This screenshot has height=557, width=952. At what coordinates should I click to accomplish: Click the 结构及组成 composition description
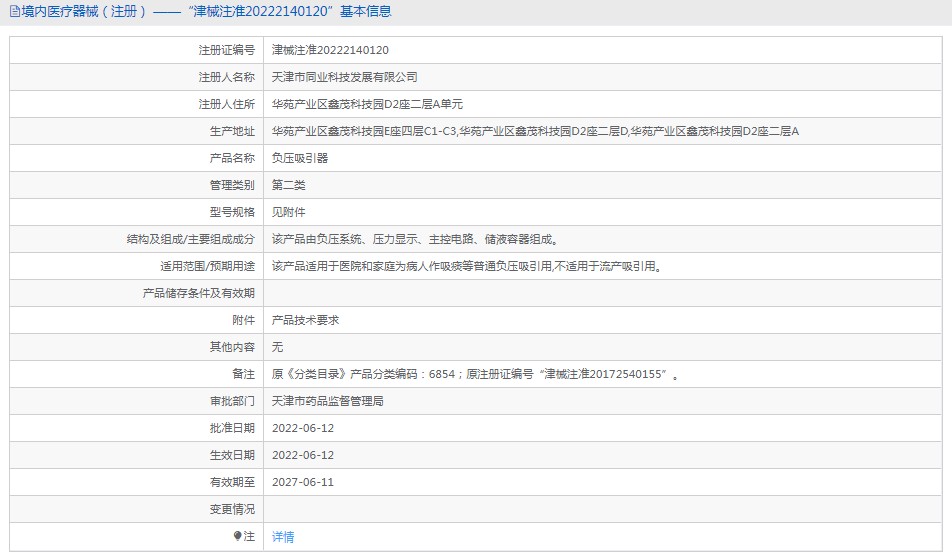(x=415, y=239)
